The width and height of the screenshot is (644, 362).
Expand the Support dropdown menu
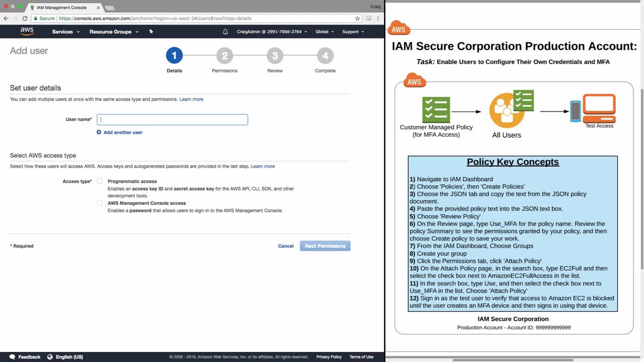[x=353, y=32]
